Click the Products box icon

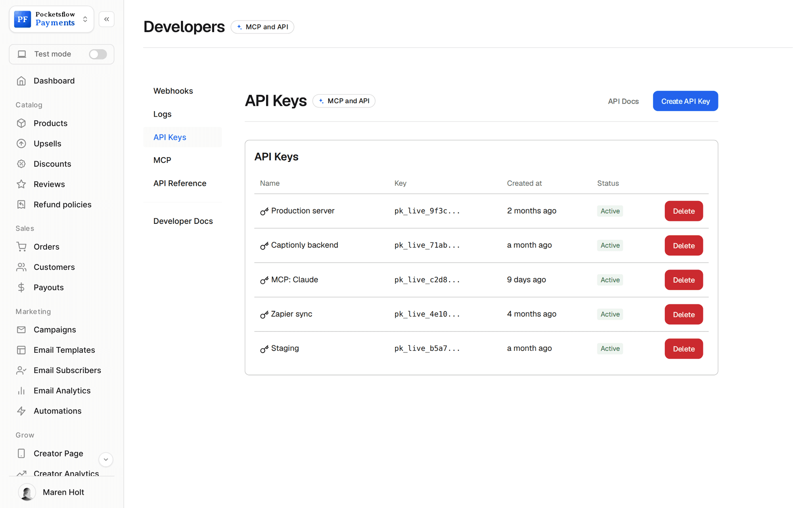21,123
